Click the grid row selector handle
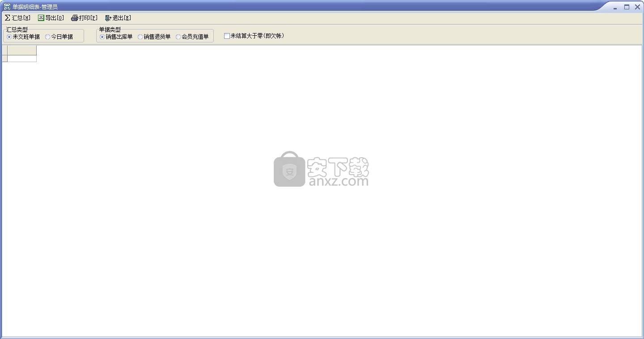 [x=4, y=59]
